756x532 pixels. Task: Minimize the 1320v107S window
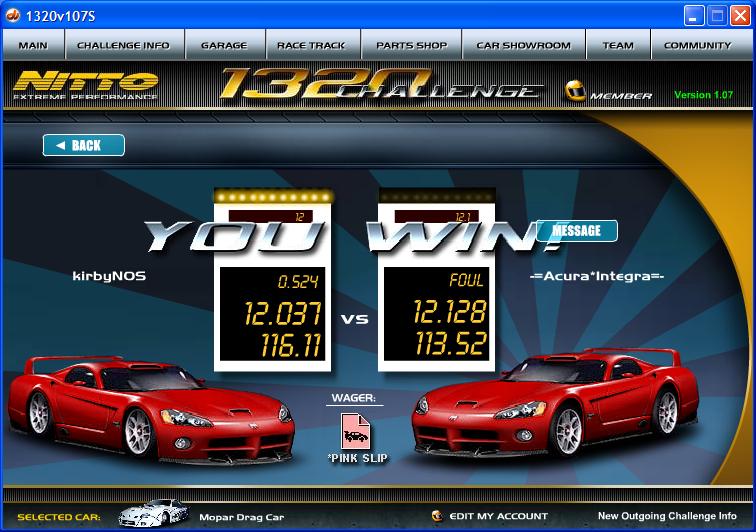tap(694, 16)
